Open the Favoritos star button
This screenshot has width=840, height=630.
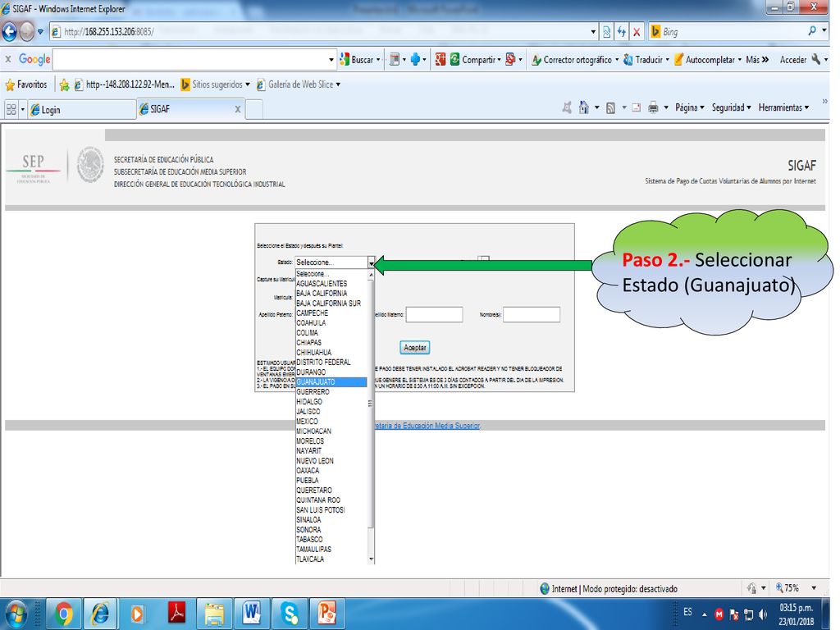click(x=26, y=84)
